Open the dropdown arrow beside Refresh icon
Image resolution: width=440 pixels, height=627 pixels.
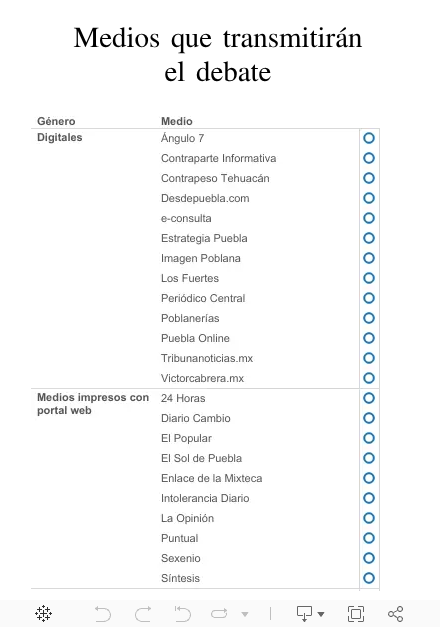[x=245, y=614]
